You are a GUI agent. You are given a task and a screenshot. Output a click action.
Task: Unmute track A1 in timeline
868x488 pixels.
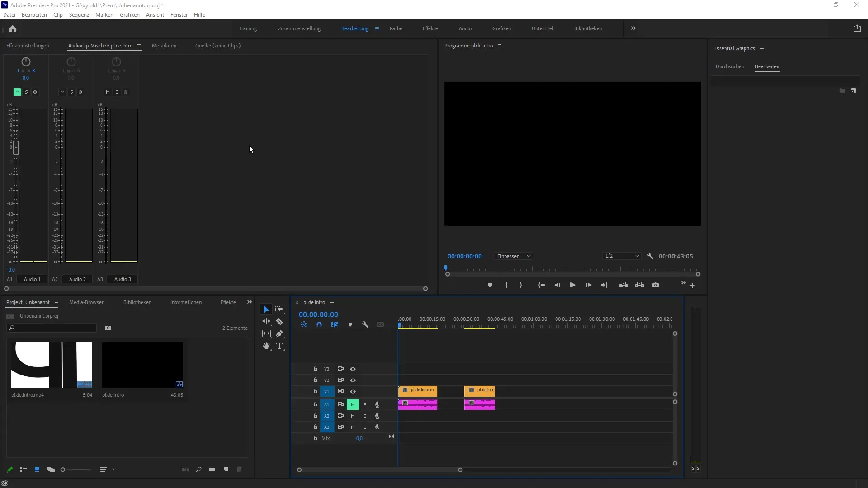click(x=353, y=404)
